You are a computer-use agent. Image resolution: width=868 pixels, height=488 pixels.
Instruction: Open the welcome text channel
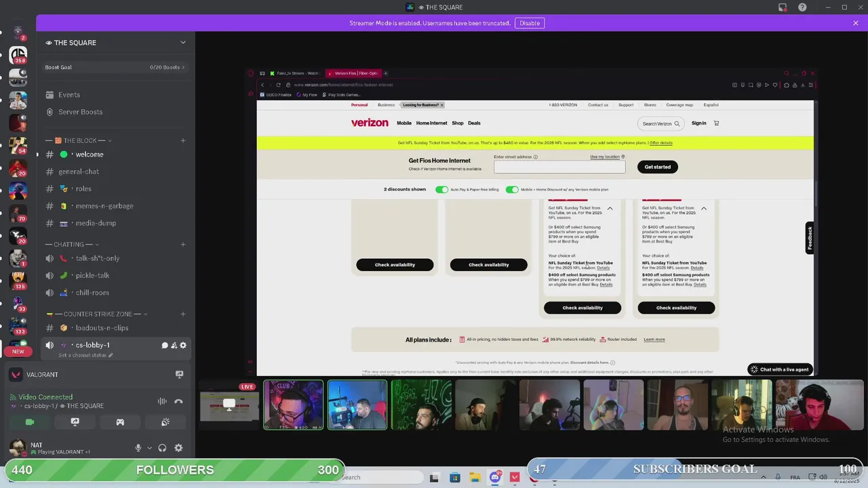[114, 155]
